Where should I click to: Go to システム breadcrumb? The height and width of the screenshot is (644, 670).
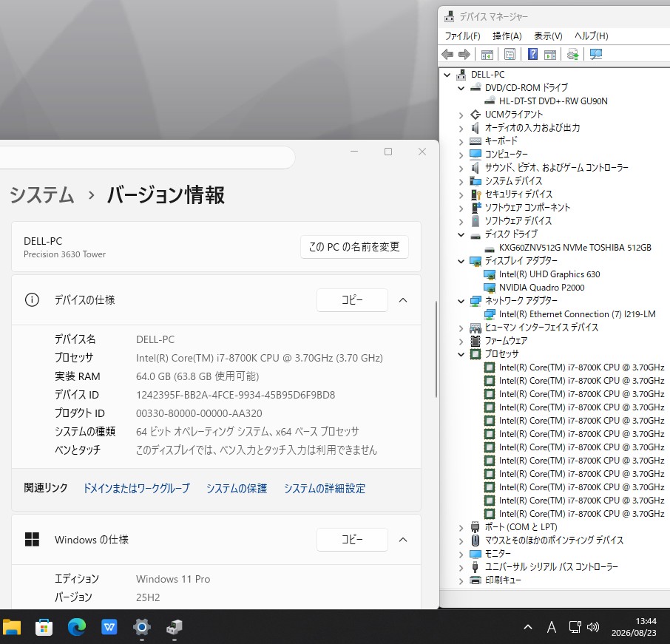pos(42,195)
